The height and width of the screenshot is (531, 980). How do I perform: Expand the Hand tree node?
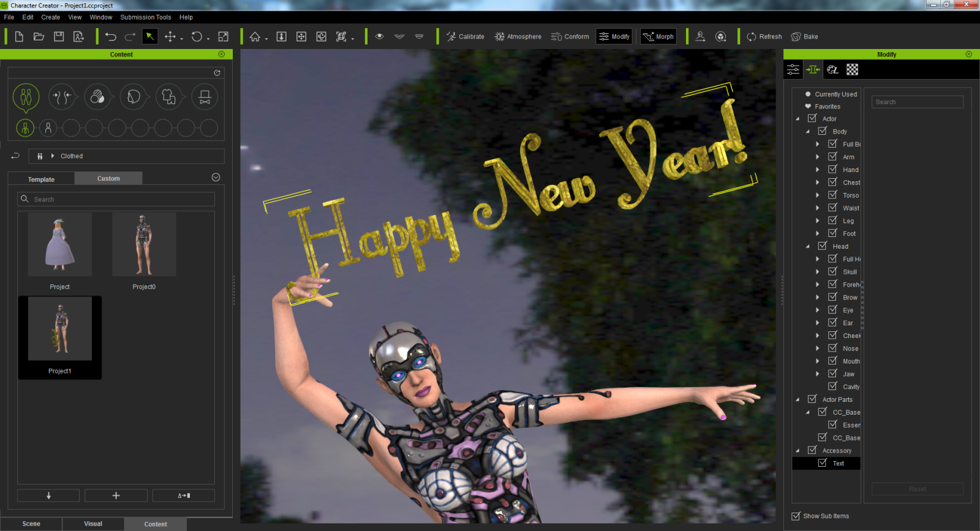click(x=817, y=170)
